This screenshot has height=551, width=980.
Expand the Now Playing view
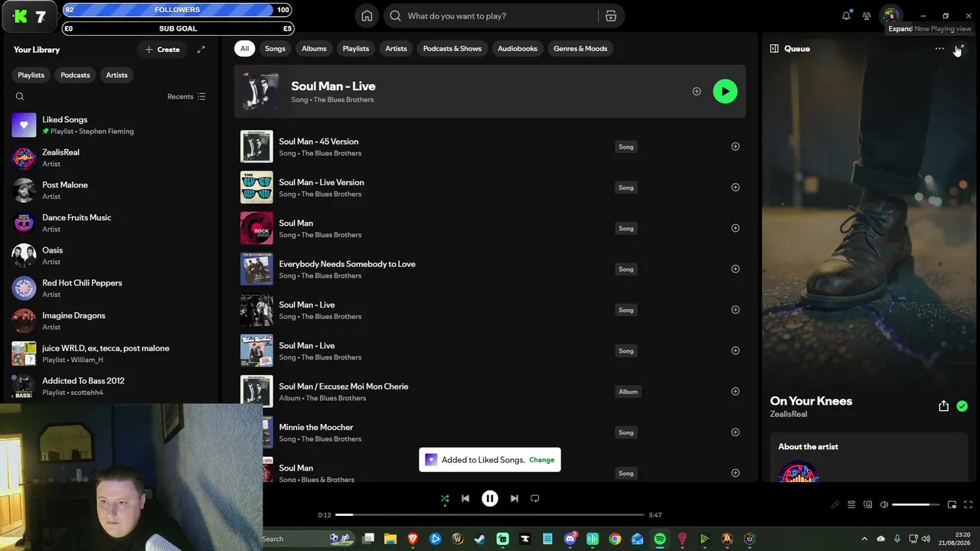[960, 48]
